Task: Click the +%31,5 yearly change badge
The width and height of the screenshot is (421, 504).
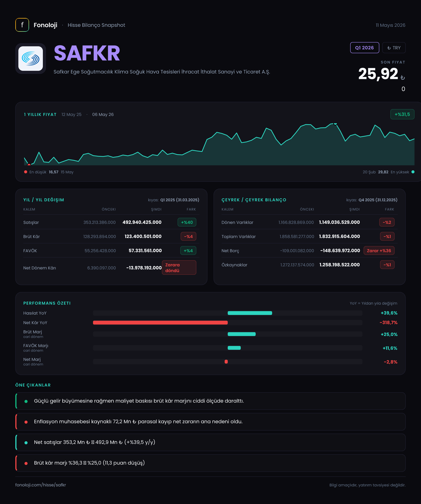Action: point(402,114)
